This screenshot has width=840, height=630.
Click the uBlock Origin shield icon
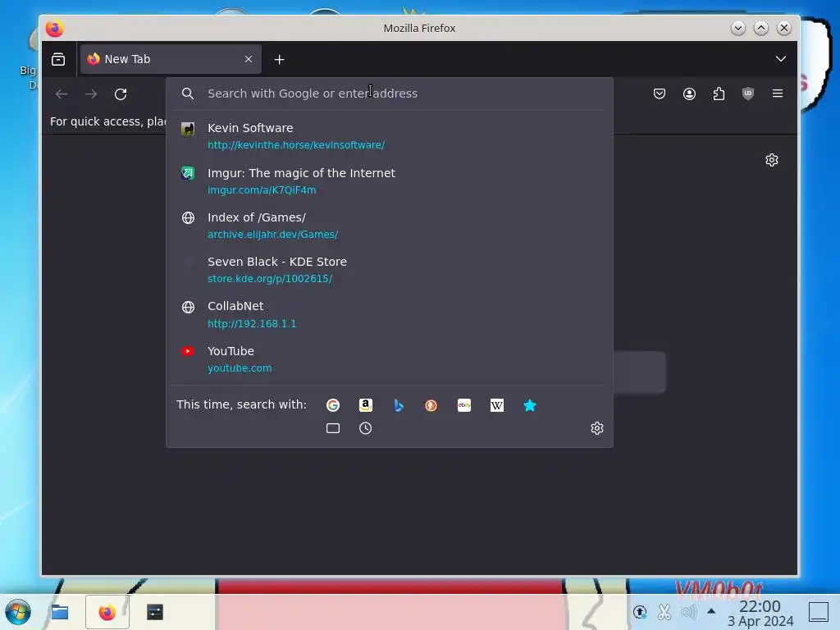click(x=748, y=94)
